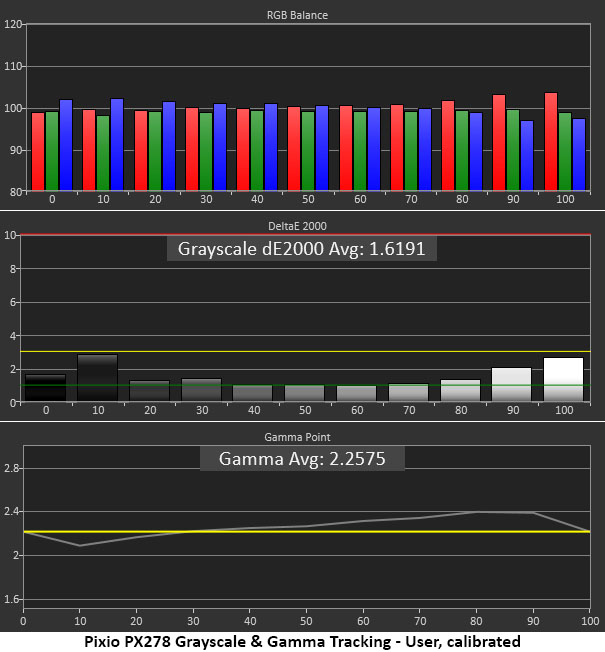
Task: Click the red bar at 0 in RGB Balance
Action: tap(38, 151)
